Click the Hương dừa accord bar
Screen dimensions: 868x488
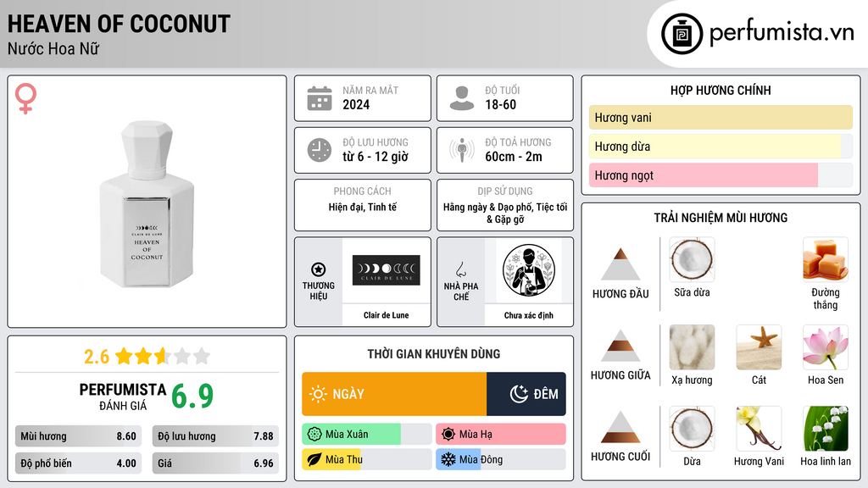point(721,146)
